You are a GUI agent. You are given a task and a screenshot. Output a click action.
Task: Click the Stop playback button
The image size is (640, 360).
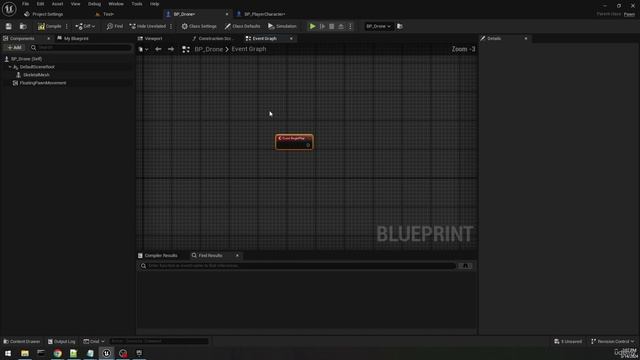[x=332, y=26]
